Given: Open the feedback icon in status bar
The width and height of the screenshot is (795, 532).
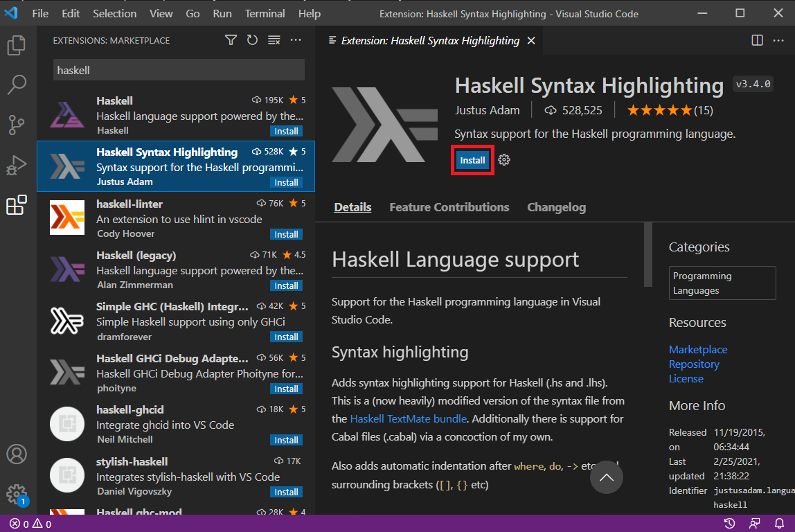Looking at the screenshot, I should [755, 524].
